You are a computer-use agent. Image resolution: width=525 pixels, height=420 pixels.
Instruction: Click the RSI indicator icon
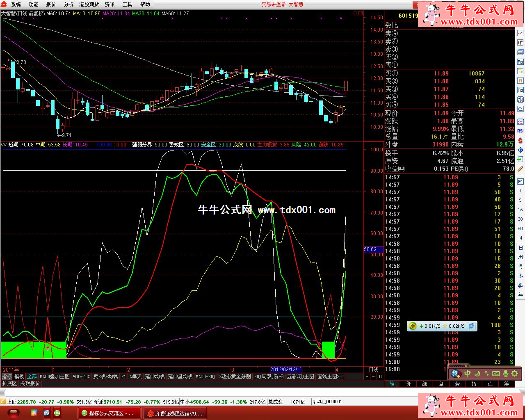click(x=520, y=131)
